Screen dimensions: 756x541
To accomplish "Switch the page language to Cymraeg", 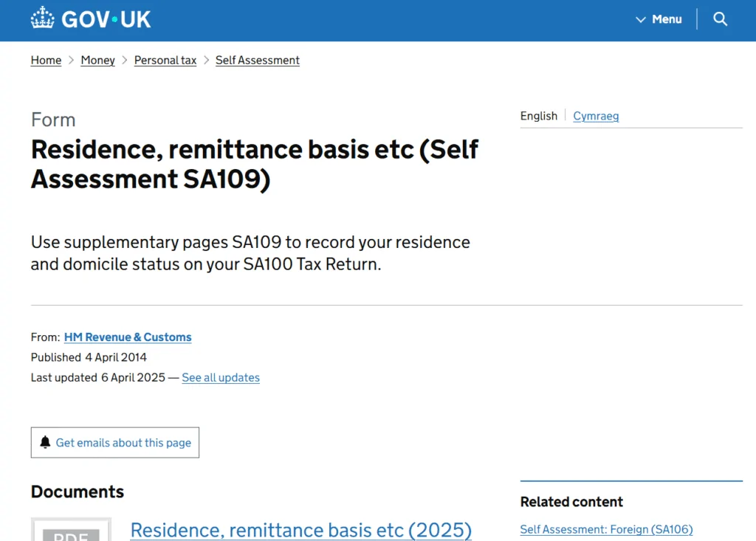I will tap(596, 116).
